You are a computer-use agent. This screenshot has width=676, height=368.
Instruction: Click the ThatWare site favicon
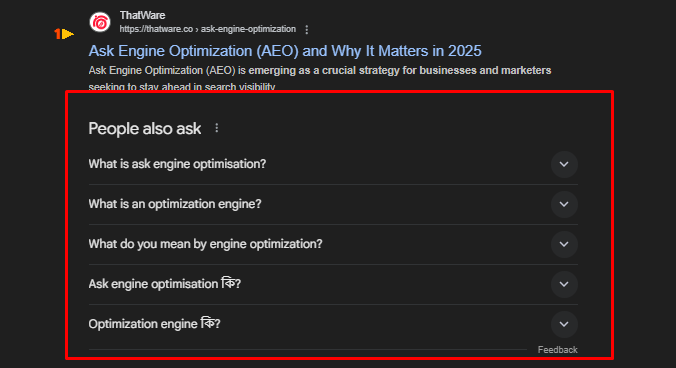pos(100,22)
